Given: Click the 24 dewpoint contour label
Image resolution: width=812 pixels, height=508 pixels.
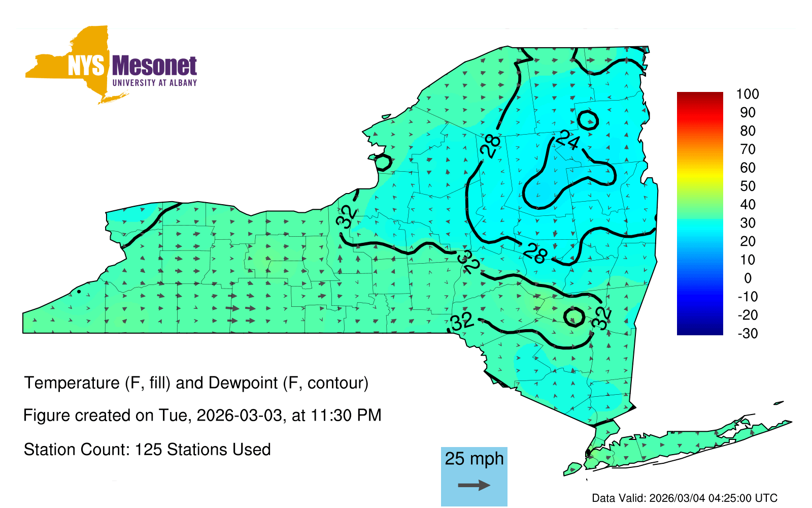Looking at the screenshot, I should coord(567,140).
